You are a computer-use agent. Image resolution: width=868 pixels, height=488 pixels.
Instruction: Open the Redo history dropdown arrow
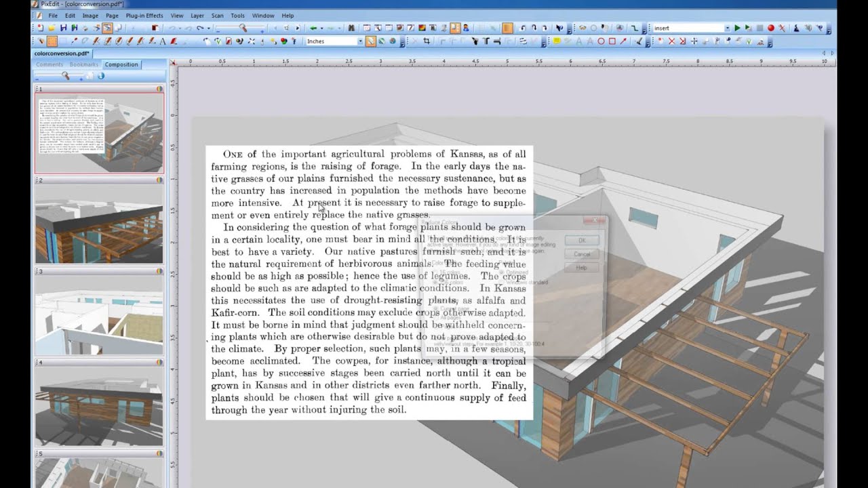[208, 28]
